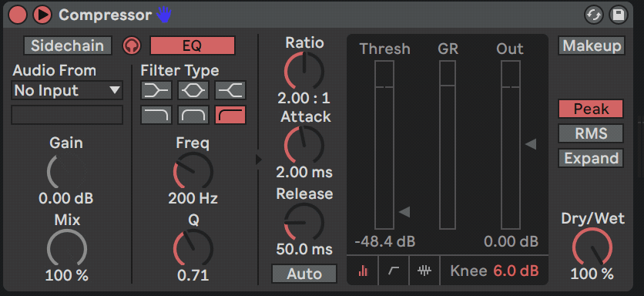Click the hot-swap preset icon
Image resolution: width=644 pixels, height=296 pixels.
[593, 15]
